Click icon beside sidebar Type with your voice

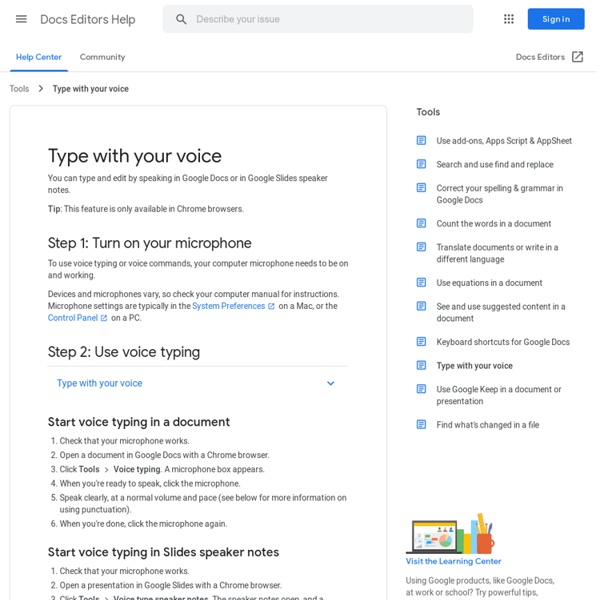[x=421, y=365]
